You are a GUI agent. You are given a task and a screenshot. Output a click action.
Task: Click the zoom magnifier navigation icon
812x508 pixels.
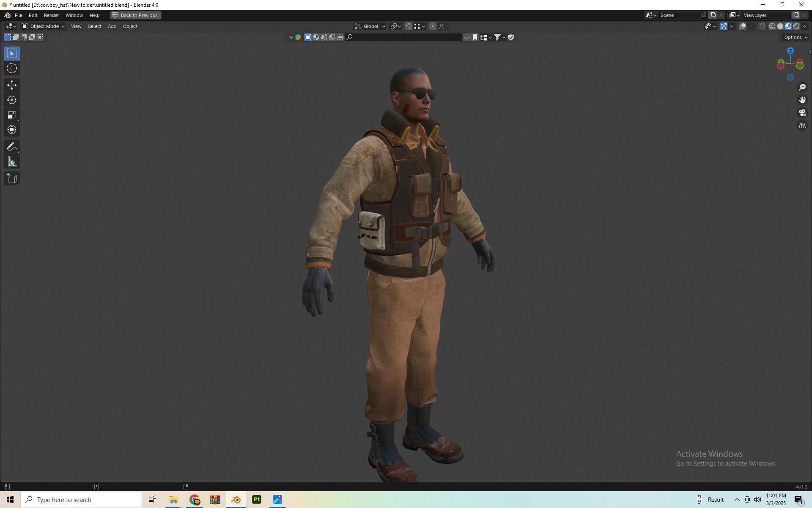pyautogui.click(x=802, y=87)
